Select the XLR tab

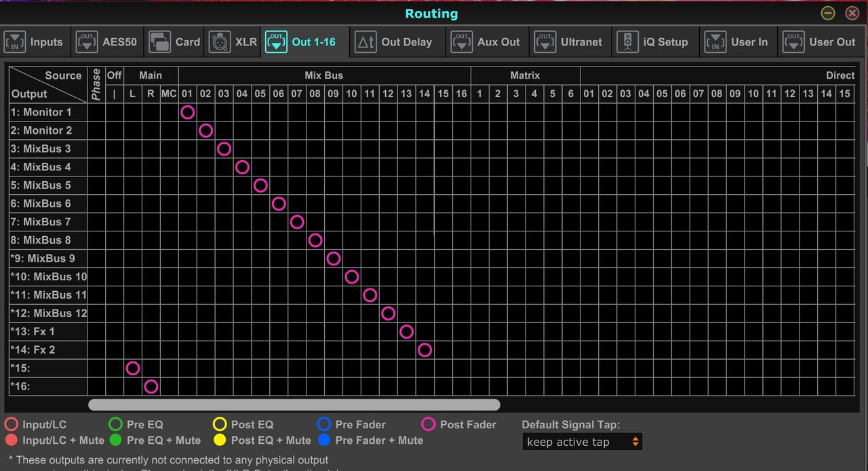point(233,42)
